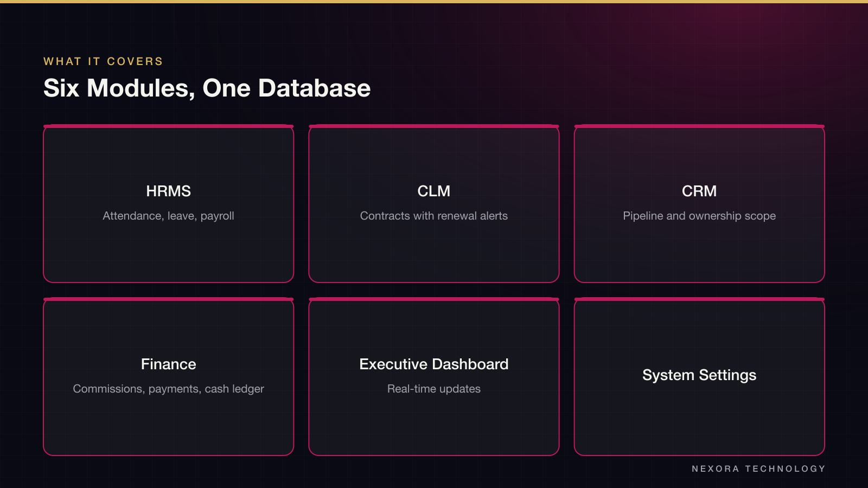868x488 pixels.
Task: Click the 'NEXORA TECHNOLOGY' footer text
Action: (758, 468)
